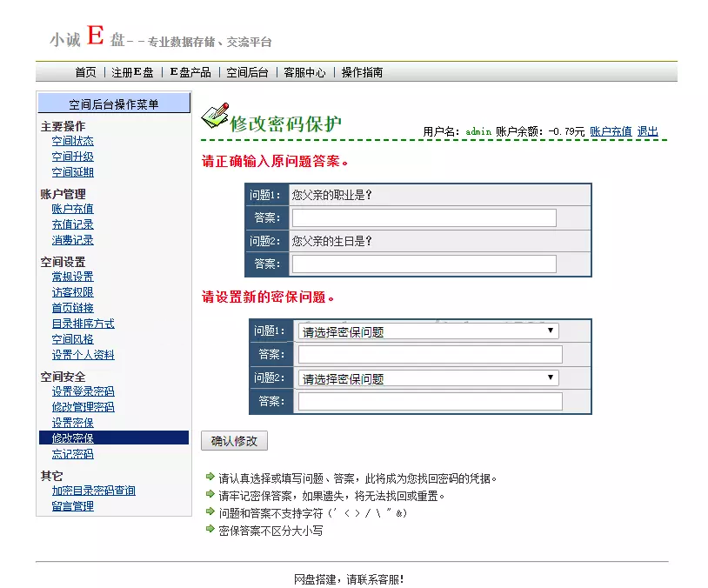
Task: Open the 问题1 security question dropdown
Action: [x=427, y=331]
